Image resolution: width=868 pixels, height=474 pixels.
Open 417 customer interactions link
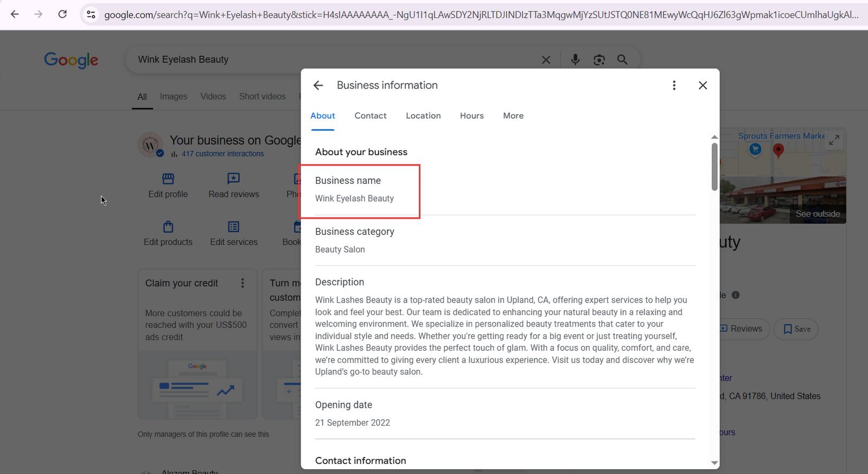pyautogui.click(x=222, y=154)
